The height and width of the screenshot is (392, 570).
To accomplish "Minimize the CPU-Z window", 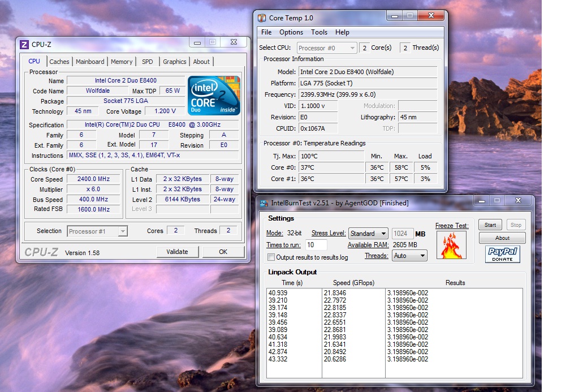I will point(197,42).
